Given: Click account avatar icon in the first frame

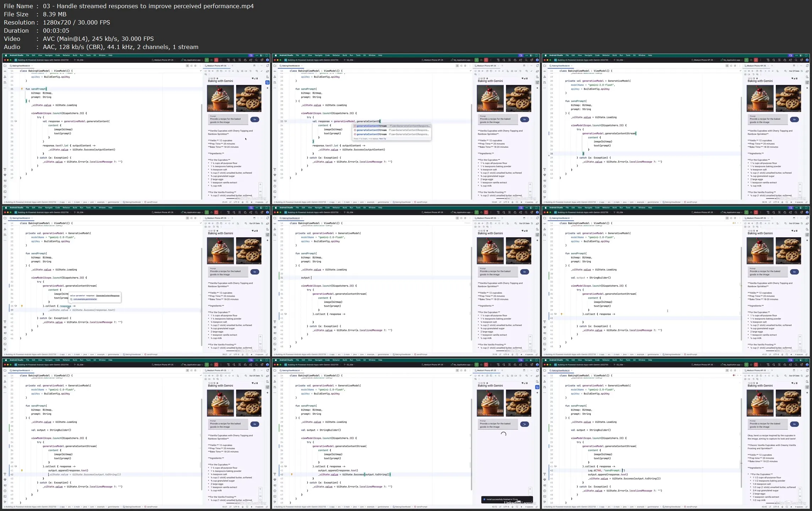Looking at the screenshot, I should click(x=267, y=60).
